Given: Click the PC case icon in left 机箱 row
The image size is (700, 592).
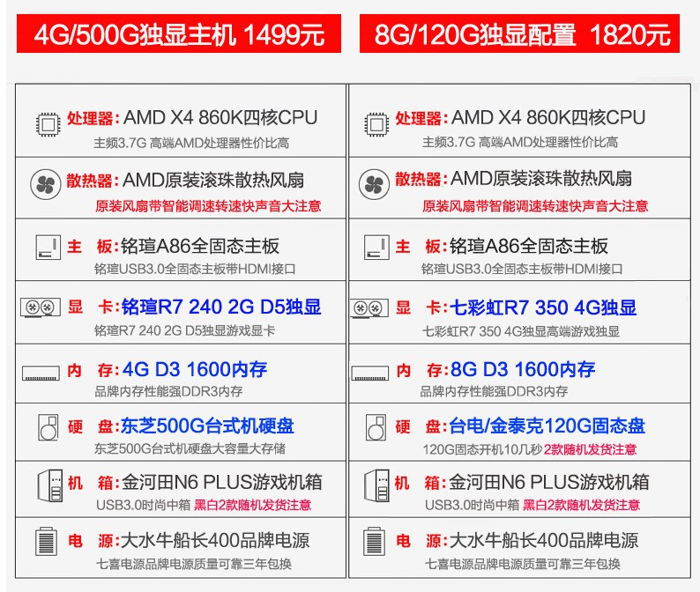Looking at the screenshot, I should click(49, 485).
